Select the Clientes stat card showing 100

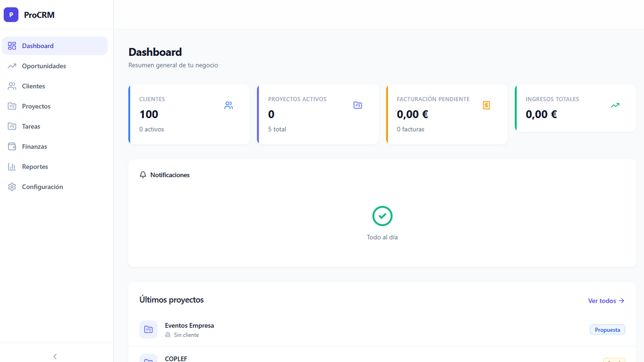(x=189, y=115)
